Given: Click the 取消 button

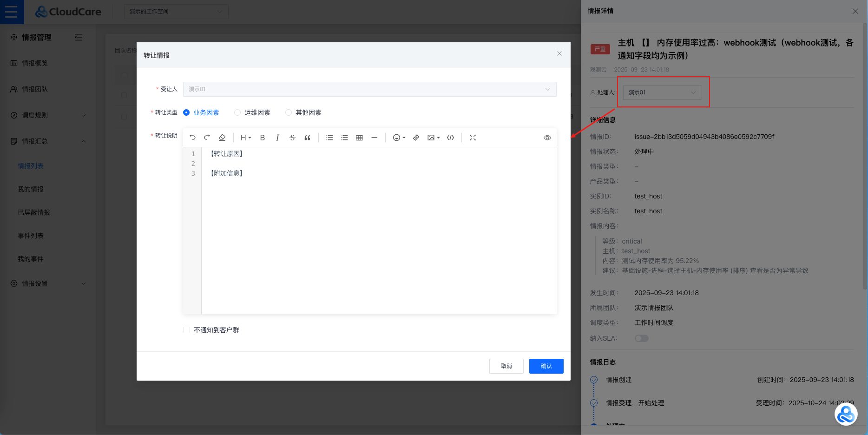Looking at the screenshot, I should pyautogui.click(x=506, y=366).
